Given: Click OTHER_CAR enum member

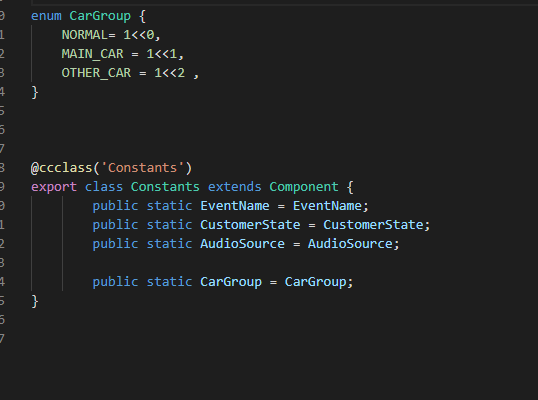Looking at the screenshot, I should point(96,73).
